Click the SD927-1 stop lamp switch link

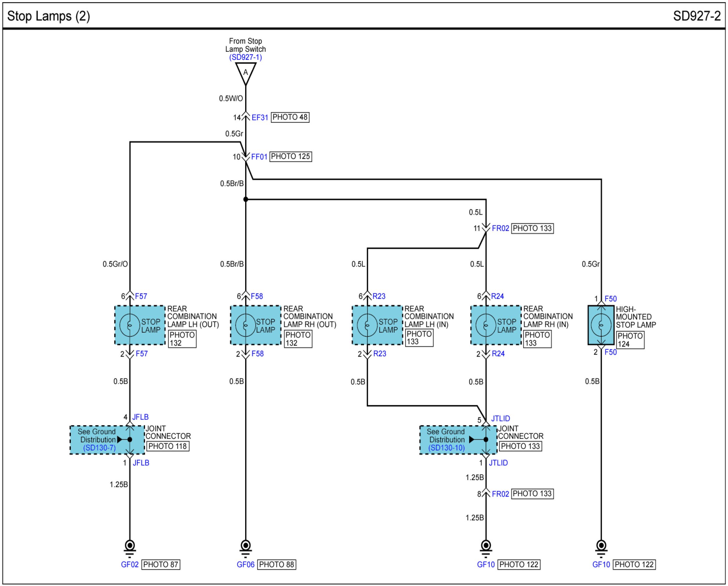tap(245, 57)
